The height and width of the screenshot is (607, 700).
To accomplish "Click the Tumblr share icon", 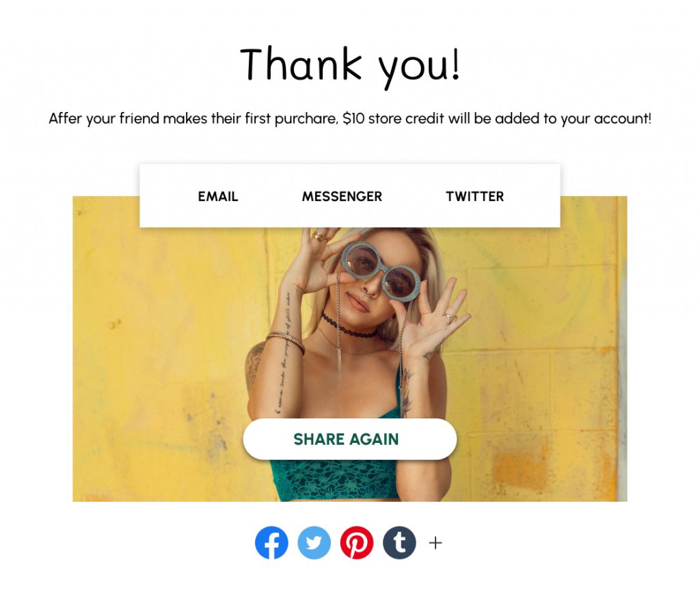I will tap(399, 542).
